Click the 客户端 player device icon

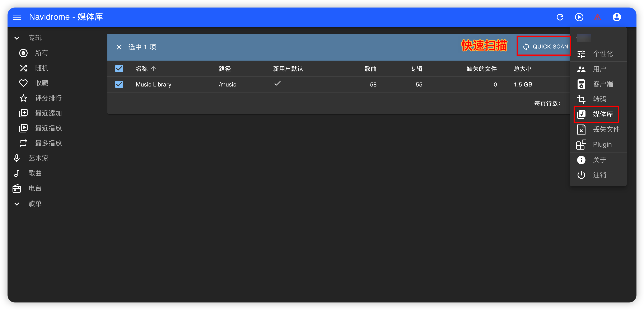581,84
